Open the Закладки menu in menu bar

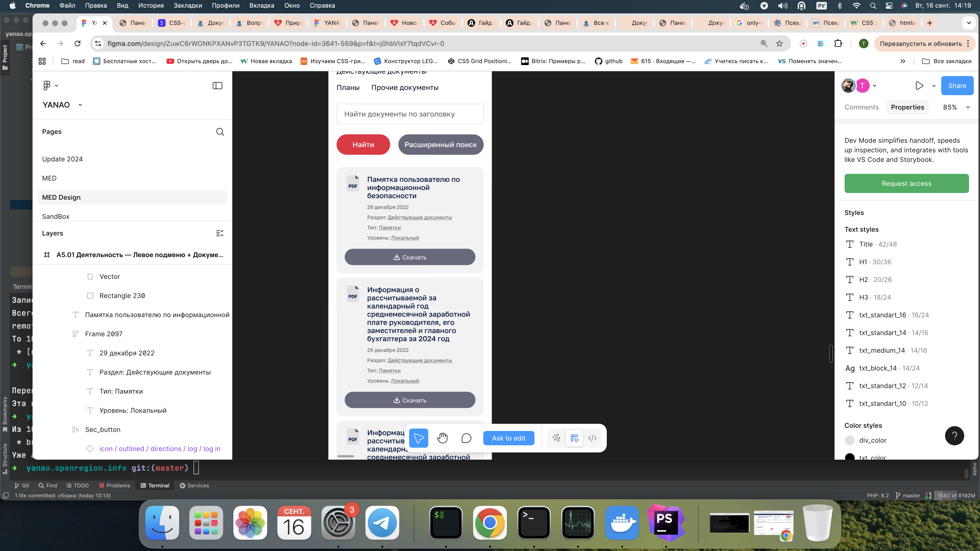tap(188, 5)
